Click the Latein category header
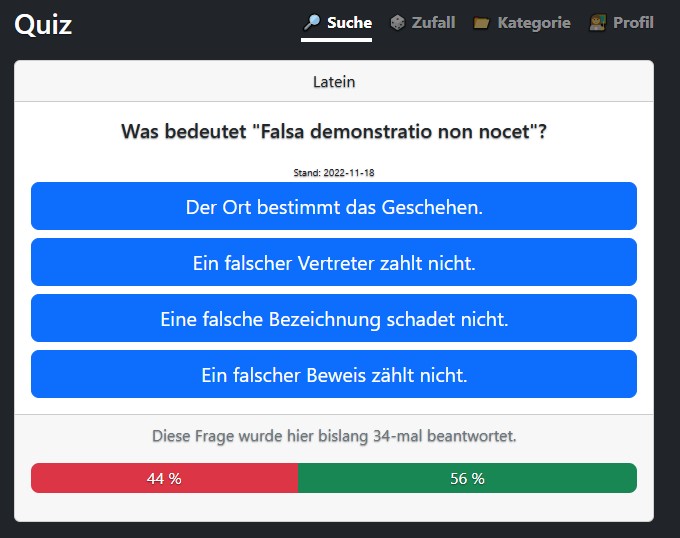The image size is (680, 538). pos(334,82)
